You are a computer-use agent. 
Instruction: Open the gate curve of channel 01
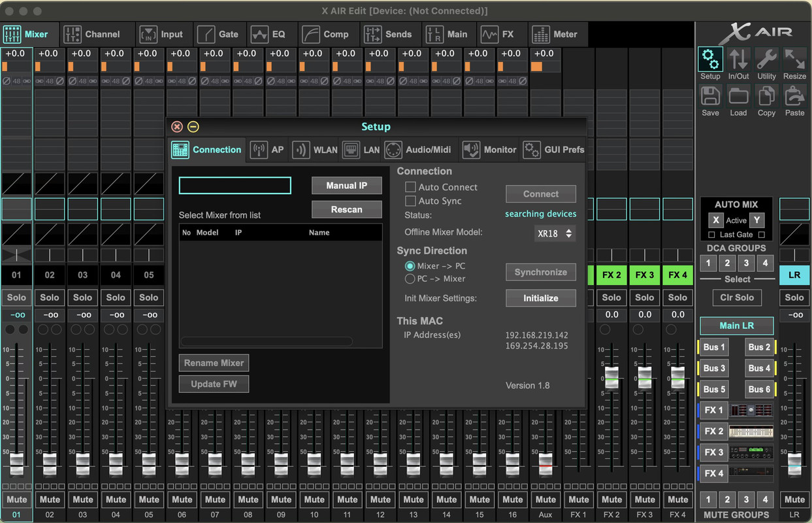tap(16, 184)
